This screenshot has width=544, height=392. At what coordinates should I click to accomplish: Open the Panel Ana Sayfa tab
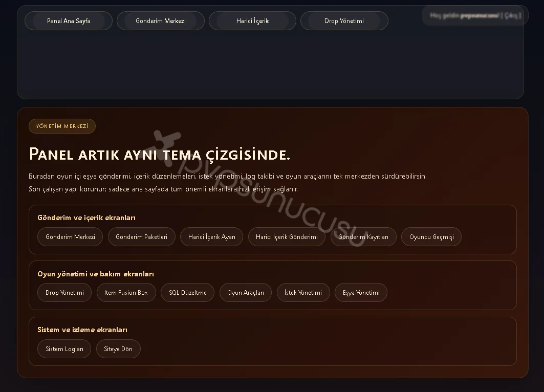69,21
